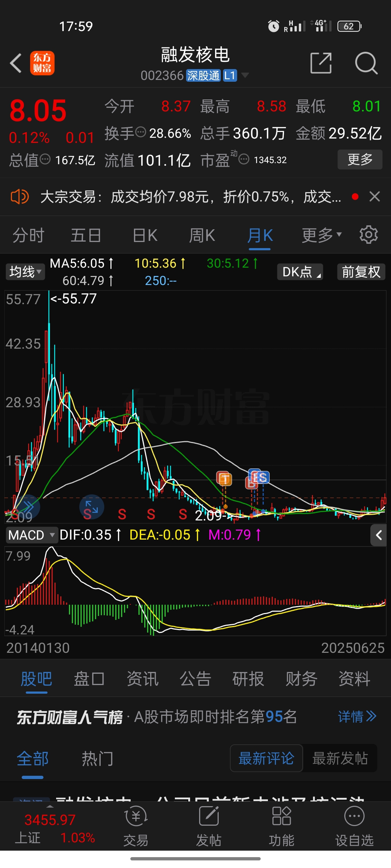The width and height of the screenshot is (391, 868).
Task: Tap the 17:59 clock in status bar
Action: [76, 26]
